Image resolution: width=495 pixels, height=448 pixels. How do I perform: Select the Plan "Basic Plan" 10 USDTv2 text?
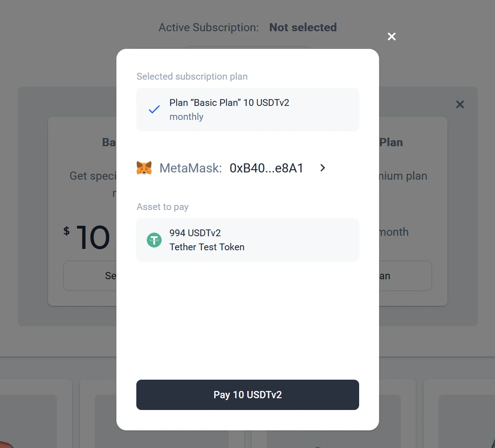pos(229,103)
